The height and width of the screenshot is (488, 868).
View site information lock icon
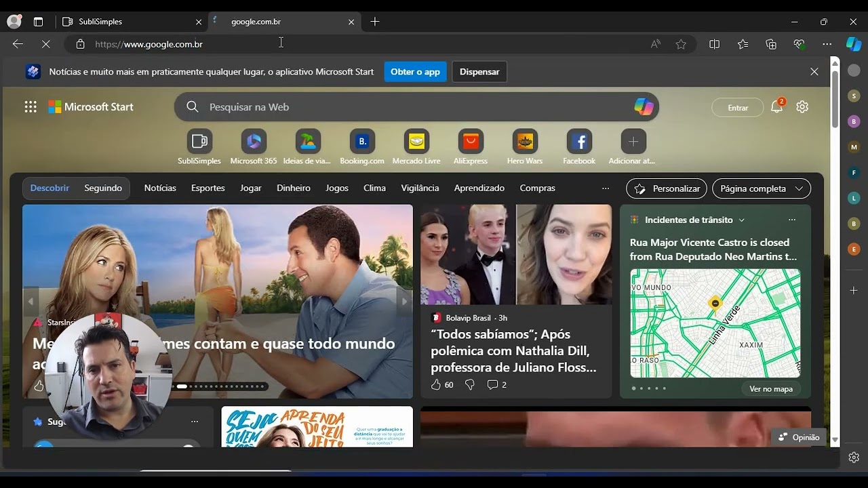80,44
